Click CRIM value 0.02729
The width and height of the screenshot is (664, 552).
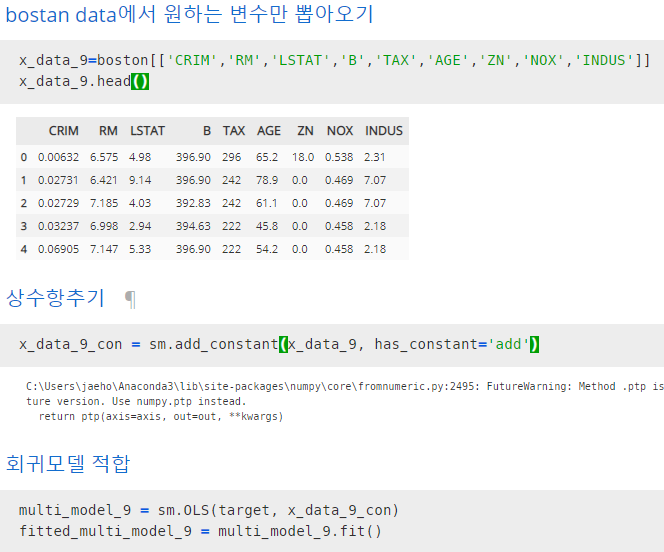pyautogui.click(x=58, y=203)
